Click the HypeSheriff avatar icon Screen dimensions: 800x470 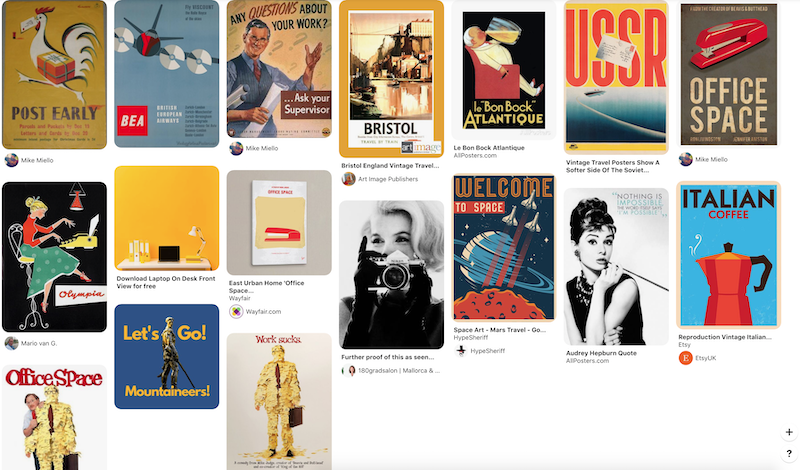pos(461,351)
